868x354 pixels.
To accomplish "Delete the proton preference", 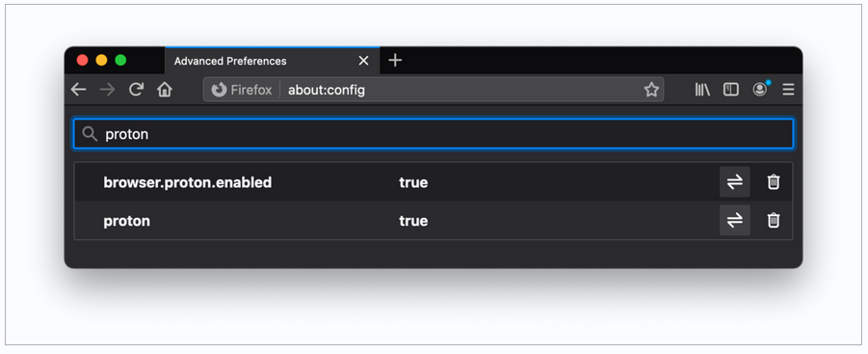I will (x=774, y=220).
